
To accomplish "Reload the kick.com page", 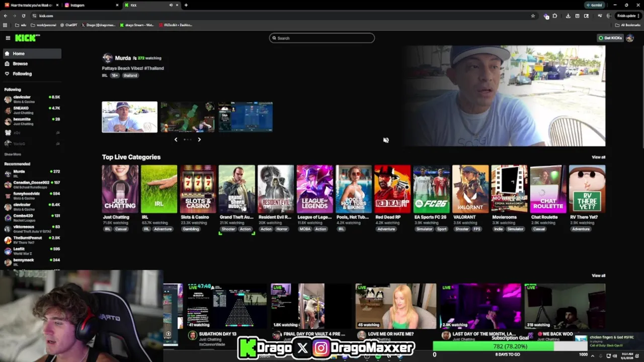I will pyautogui.click(x=23, y=16).
